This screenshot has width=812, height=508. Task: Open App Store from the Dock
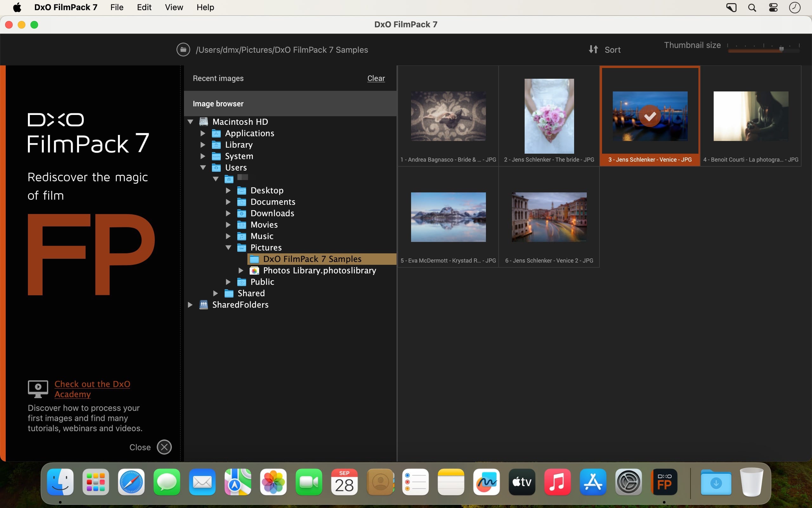coord(593,482)
